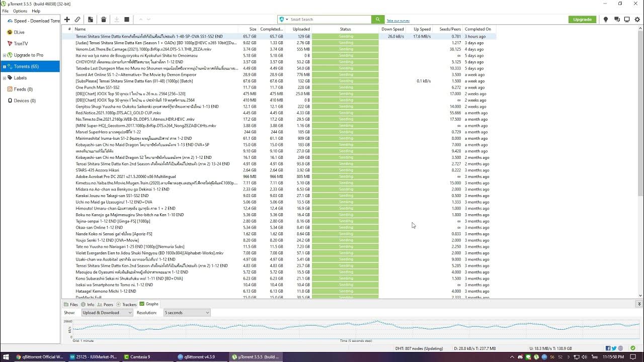Open the search provider shield dropdown
The width and height of the screenshot is (644, 362).
[x=283, y=19]
